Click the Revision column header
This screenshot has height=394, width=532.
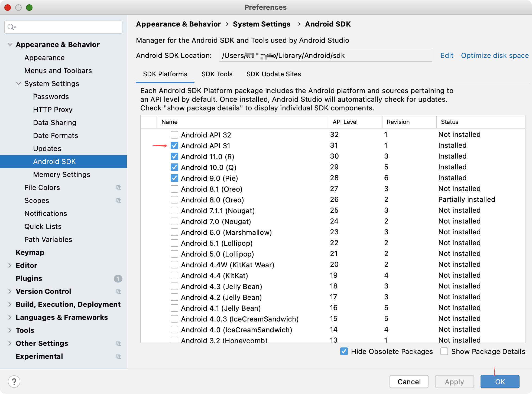(x=409, y=122)
